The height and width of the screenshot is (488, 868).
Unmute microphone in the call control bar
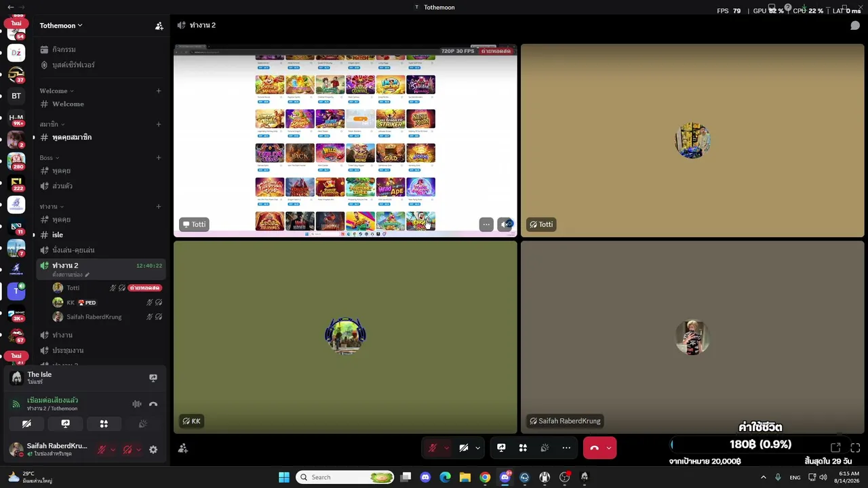[x=432, y=448]
